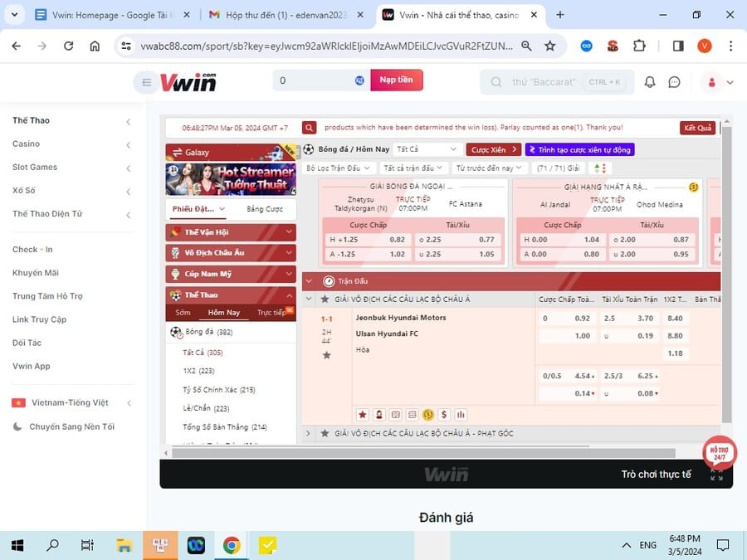The height and width of the screenshot is (560, 747).
Task: Click the dollar sign icon in match tools row
Action: point(444,415)
